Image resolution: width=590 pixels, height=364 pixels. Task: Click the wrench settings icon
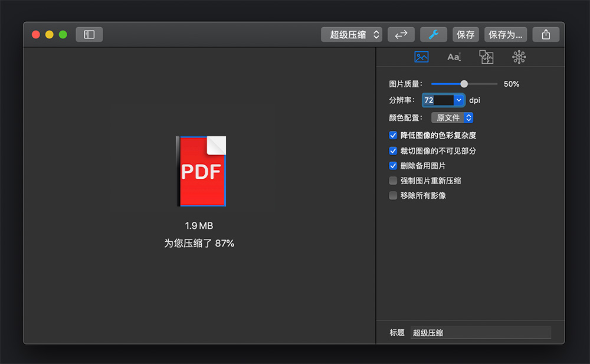pos(433,35)
